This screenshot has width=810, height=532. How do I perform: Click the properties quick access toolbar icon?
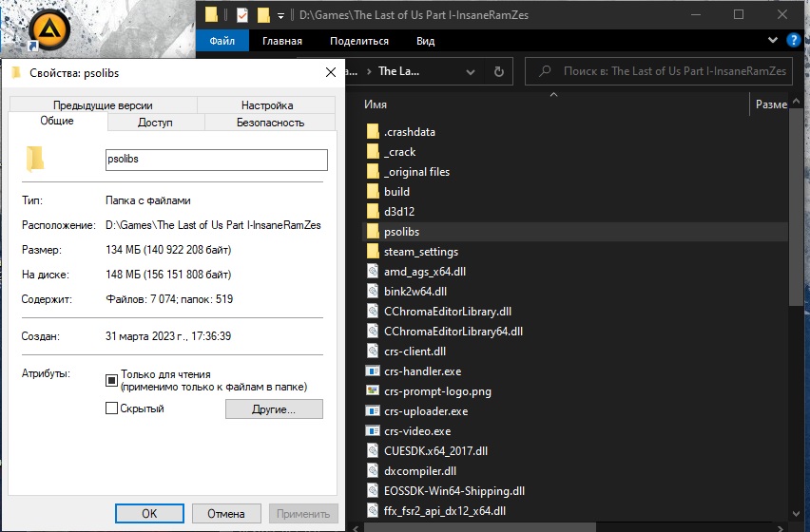pyautogui.click(x=241, y=15)
